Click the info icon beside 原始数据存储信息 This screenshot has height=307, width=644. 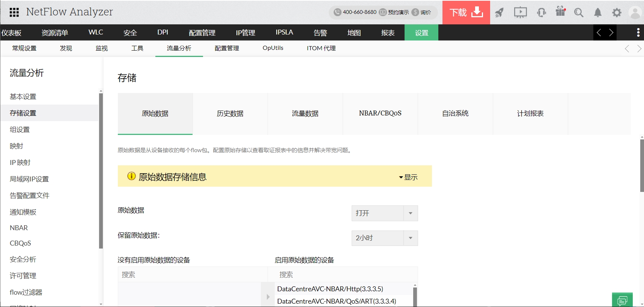point(131,176)
